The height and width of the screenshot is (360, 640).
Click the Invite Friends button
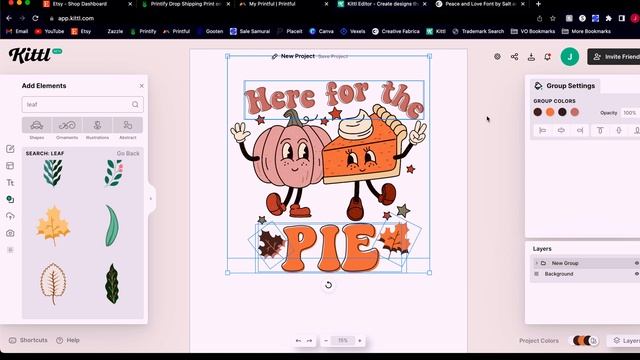[614, 57]
